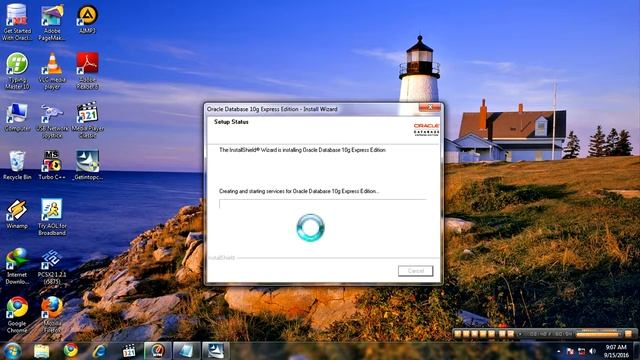Viewport: 640px width, 360px height.
Task: Launch PCSX2 1.2.1 desktop shortcut
Action: coord(52,267)
